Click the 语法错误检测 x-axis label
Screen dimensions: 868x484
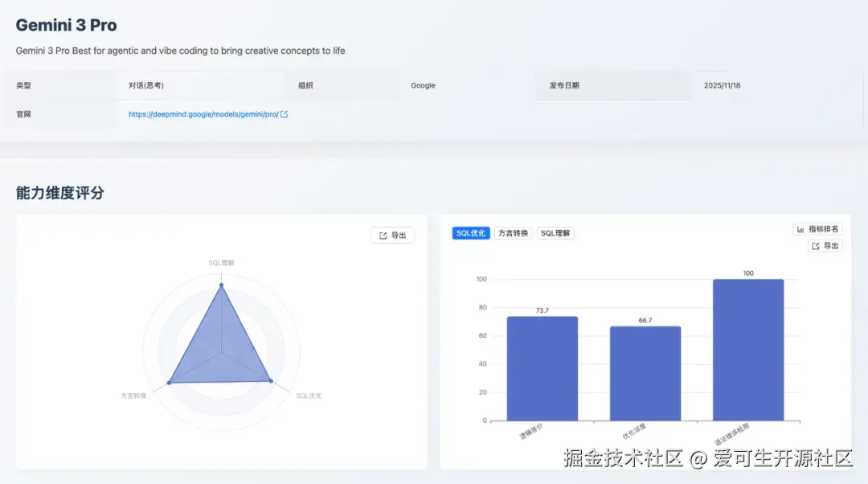coord(731,434)
